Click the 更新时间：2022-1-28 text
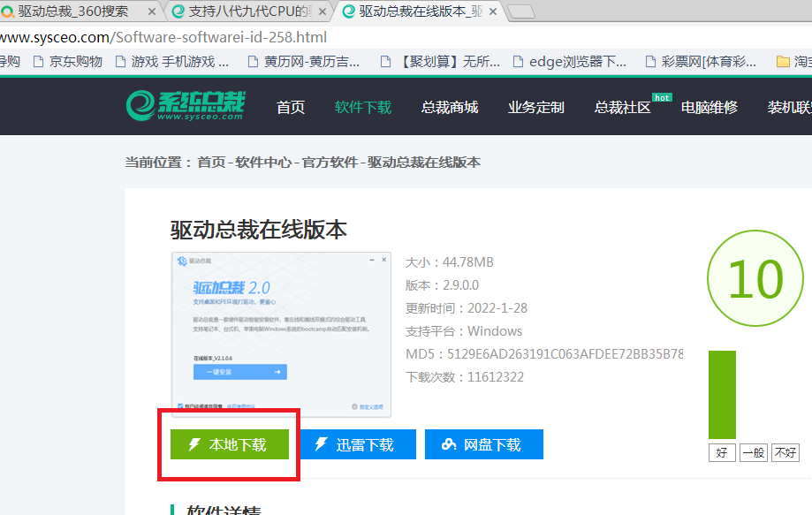The width and height of the screenshot is (812, 515). coord(466,308)
